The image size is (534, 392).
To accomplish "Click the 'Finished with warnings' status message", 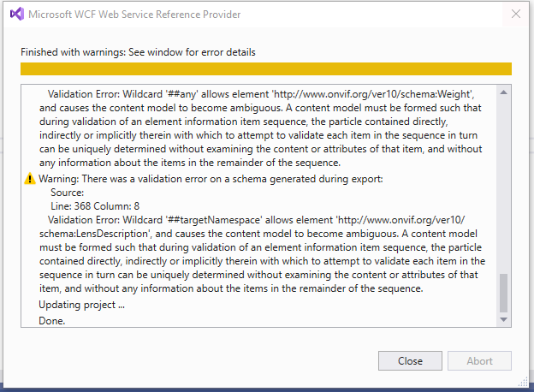I will [x=138, y=52].
